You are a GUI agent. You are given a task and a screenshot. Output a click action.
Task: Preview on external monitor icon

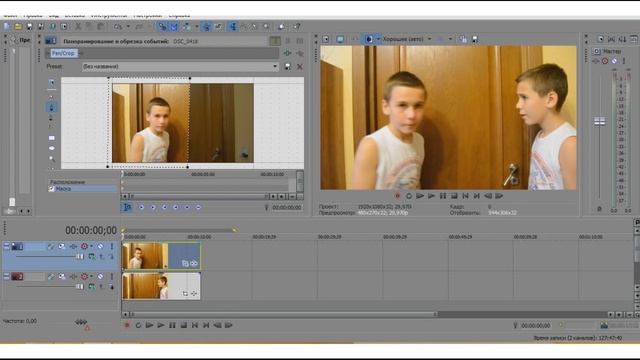click(340, 39)
